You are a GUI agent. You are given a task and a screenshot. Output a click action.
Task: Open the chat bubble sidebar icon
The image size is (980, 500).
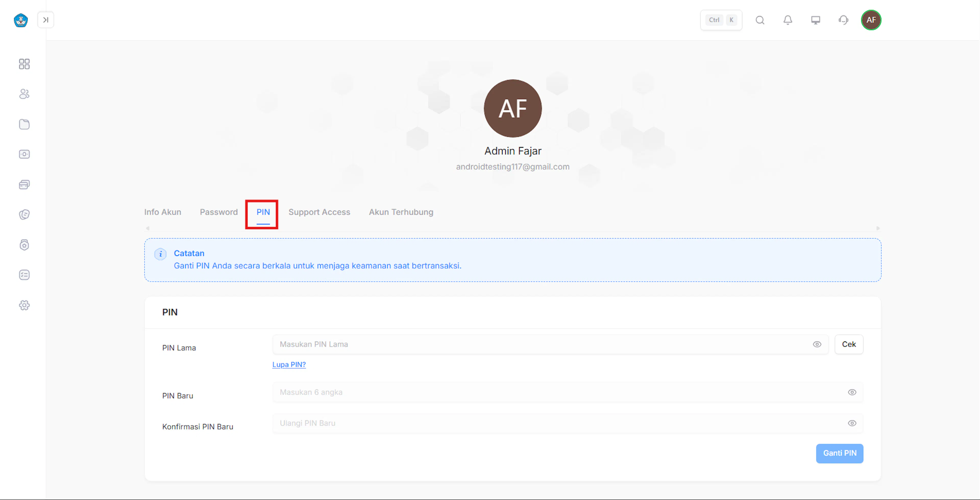pyautogui.click(x=24, y=215)
